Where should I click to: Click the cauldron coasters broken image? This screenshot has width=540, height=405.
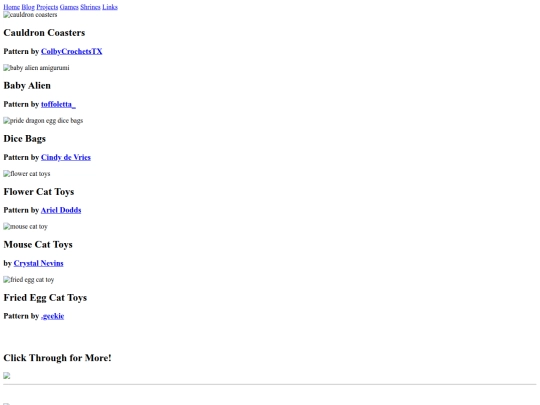(x=30, y=15)
